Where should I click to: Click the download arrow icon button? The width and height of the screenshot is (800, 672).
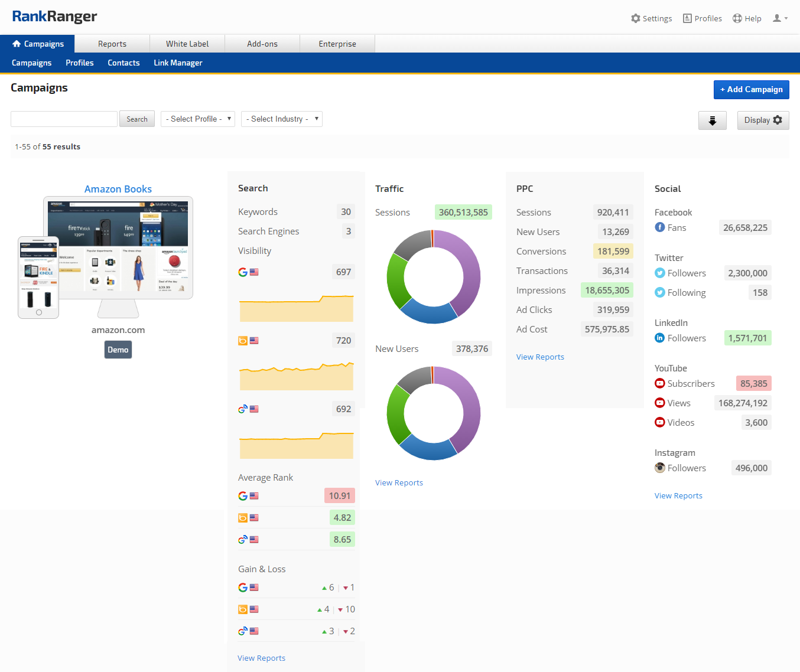tap(712, 120)
